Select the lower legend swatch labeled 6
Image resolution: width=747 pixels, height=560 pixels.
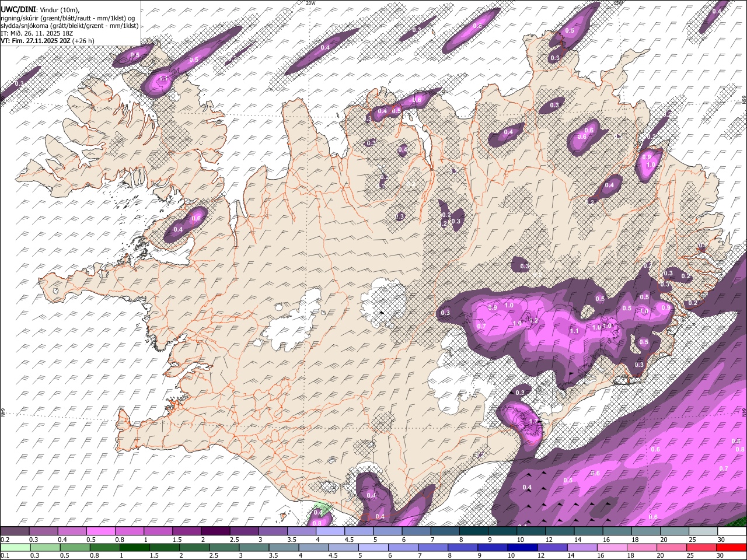[x=403, y=548]
